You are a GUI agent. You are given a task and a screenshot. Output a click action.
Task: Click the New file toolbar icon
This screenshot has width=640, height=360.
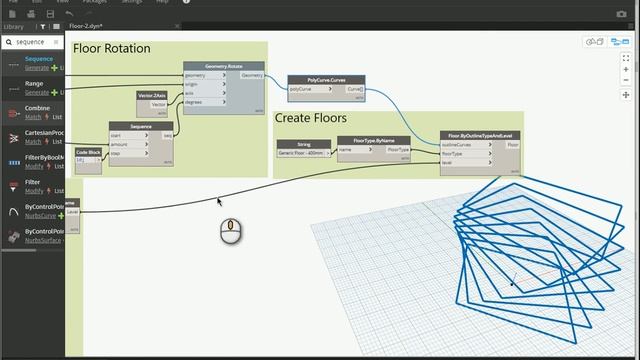click(x=12, y=14)
